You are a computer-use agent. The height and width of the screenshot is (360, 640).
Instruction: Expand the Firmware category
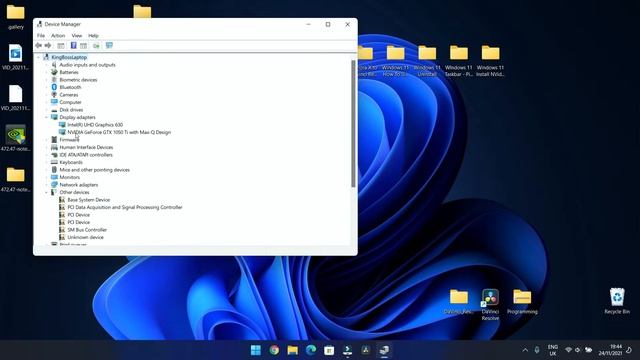tap(47, 140)
